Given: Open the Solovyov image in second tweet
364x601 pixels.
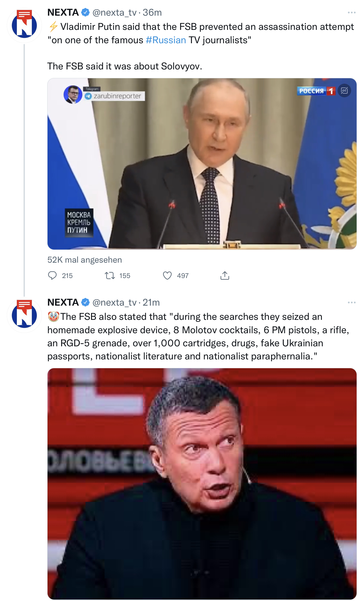Looking at the screenshot, I should click(x=202, y=484).
